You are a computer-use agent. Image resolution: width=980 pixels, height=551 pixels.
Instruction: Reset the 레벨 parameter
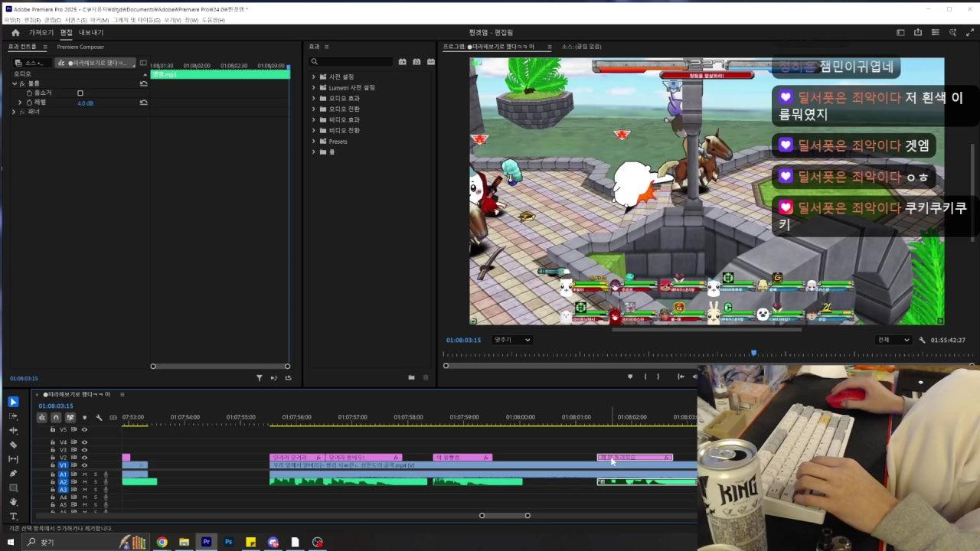coord(143,103)
